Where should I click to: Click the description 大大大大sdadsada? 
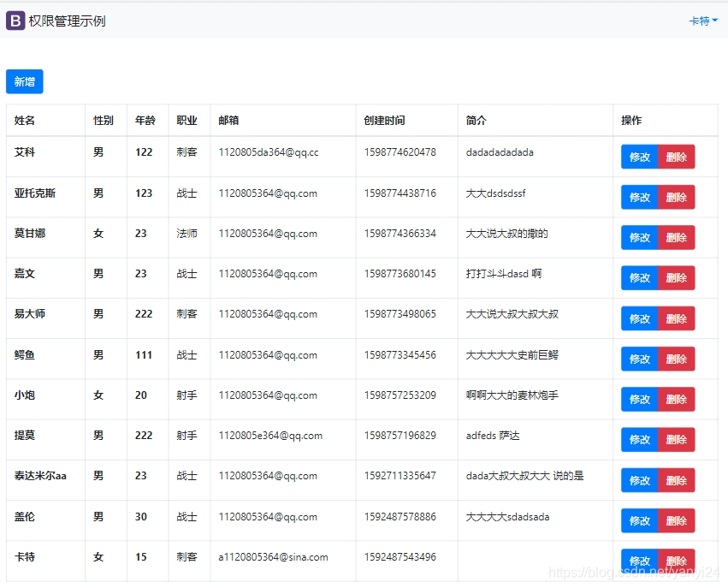tap(507, 516)
